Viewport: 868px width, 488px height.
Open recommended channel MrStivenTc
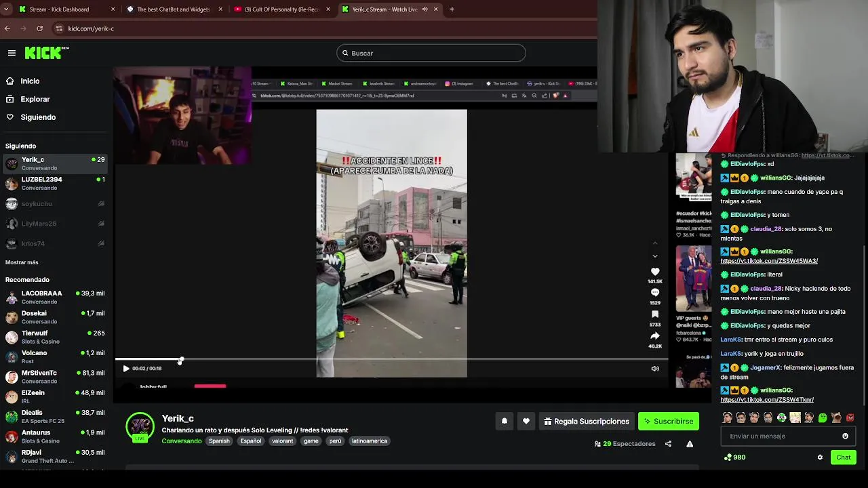point(55,377)
